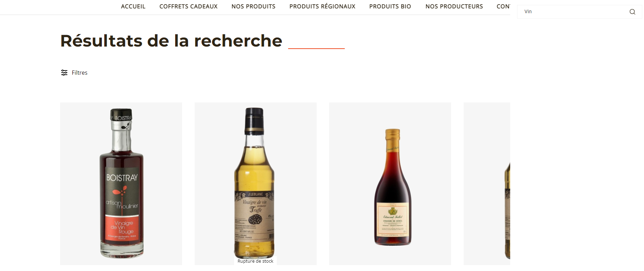Click the Résultats de la recherche heading
644x271 pixels.
[x=171, y=41]
